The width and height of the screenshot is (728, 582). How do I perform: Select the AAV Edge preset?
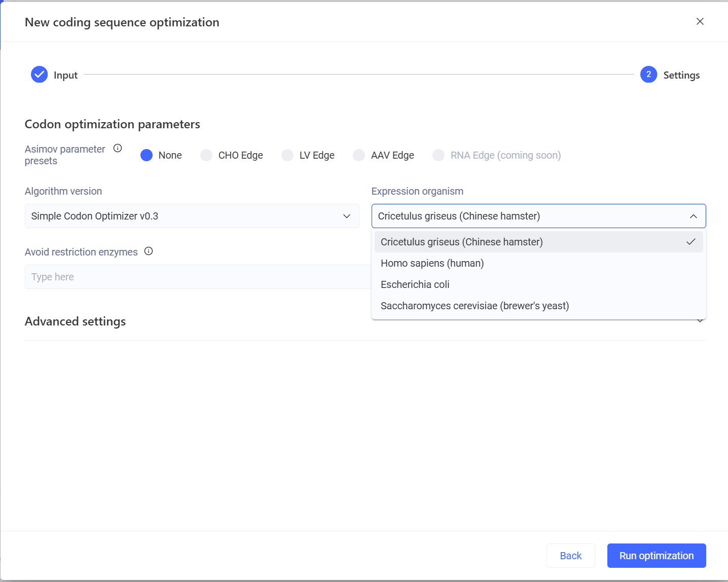pyautogui.click(x=359, y=155)
